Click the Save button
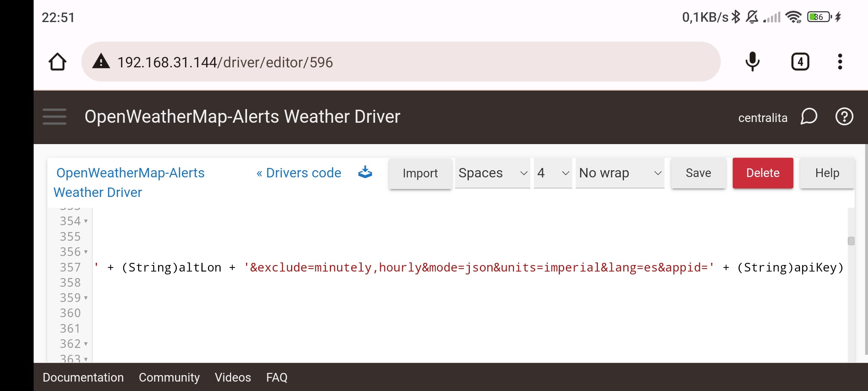 [x=699, y=173]
